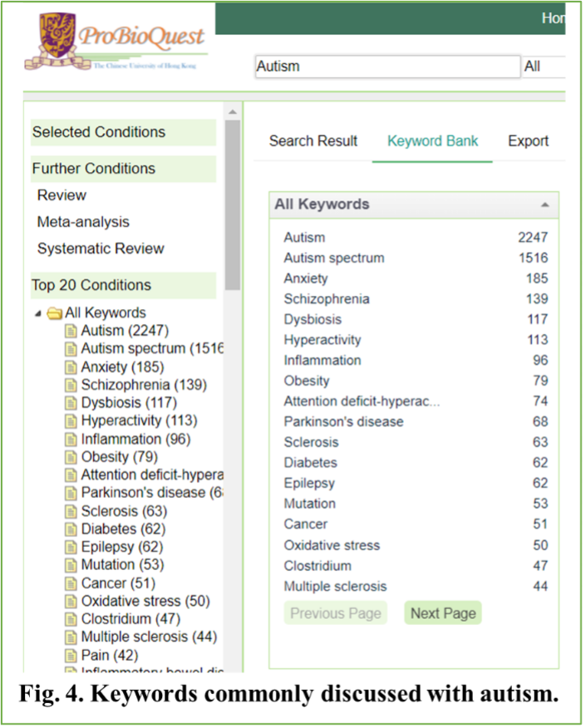The width and height of the screenshot is (586, 728).
Task: Click the document icon beside Dysbiosis (117)
Action: click(x=71, y=403)
